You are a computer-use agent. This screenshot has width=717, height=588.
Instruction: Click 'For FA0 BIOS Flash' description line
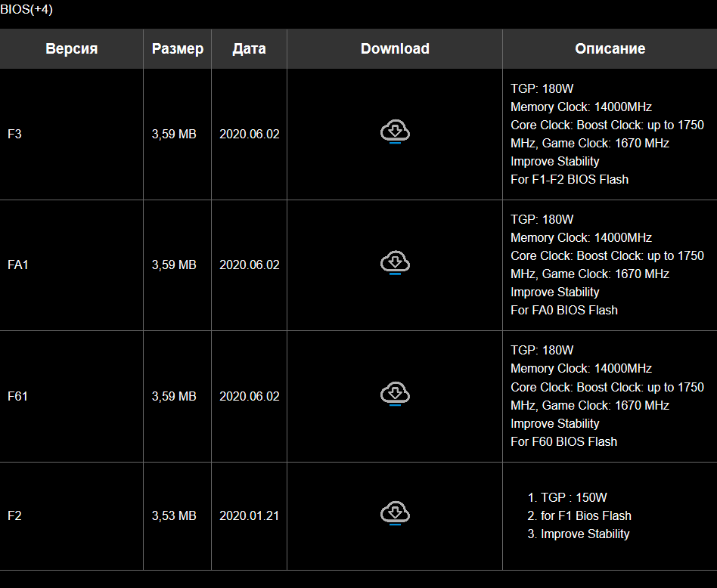(x=563, y=310)
